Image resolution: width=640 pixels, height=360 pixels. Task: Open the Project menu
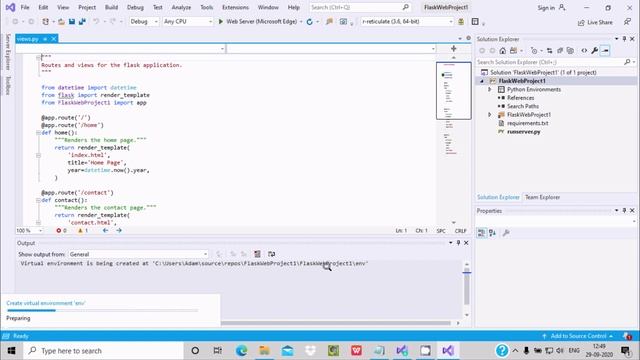[87, 7]
